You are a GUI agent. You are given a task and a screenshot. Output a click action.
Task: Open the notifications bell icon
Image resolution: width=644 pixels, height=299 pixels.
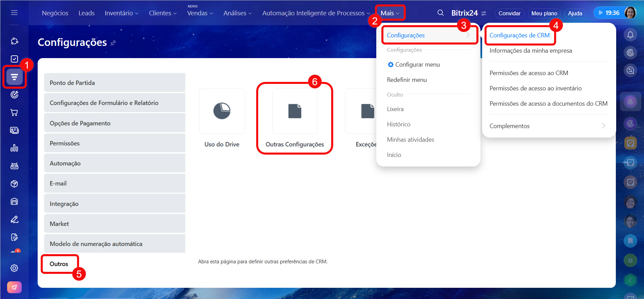tap(630, 35)
